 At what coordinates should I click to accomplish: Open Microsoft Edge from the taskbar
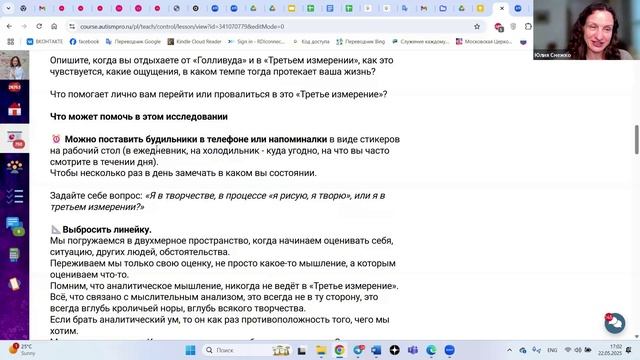tap(431, 350)
